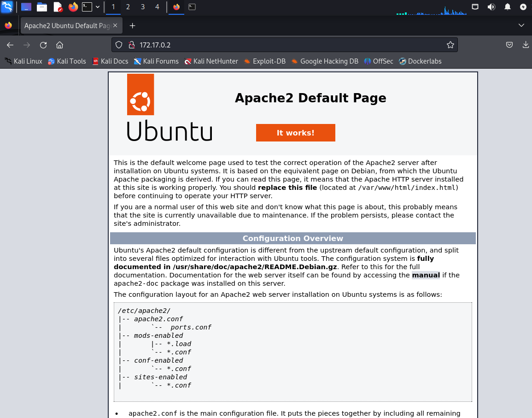
Task: Click the insecure connection padlock icon
Action: pos(132,45)
